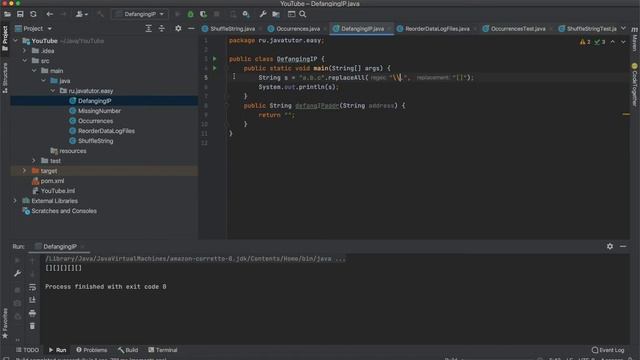This screenshot has width=640, height=360.
Task: Open the Favorites side tool window tab
Action: coord(5,324)
